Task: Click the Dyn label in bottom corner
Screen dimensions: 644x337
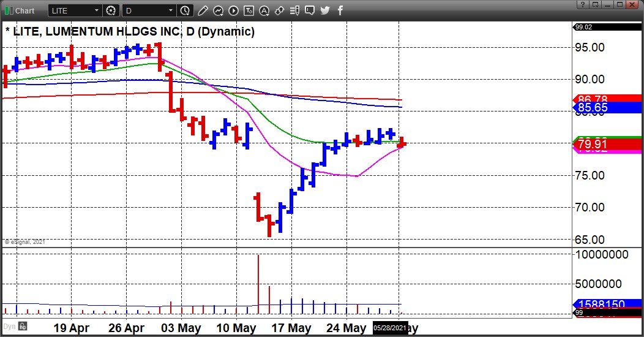Action: 9,327
